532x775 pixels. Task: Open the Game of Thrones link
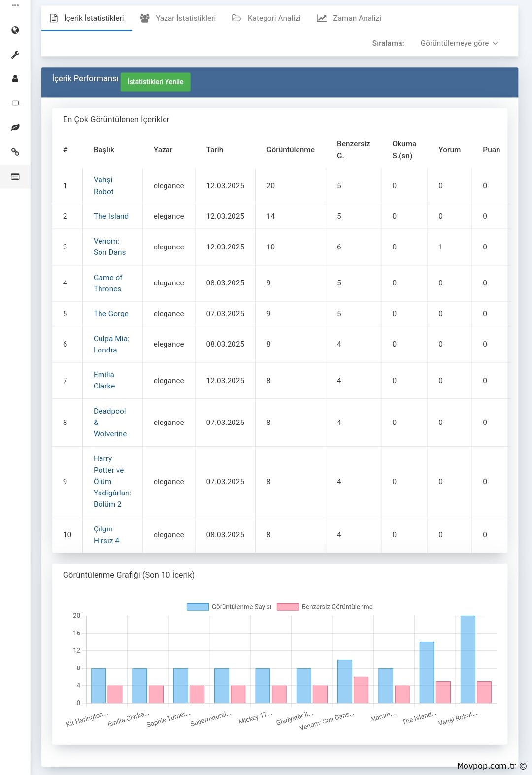[x=108, y=283]
